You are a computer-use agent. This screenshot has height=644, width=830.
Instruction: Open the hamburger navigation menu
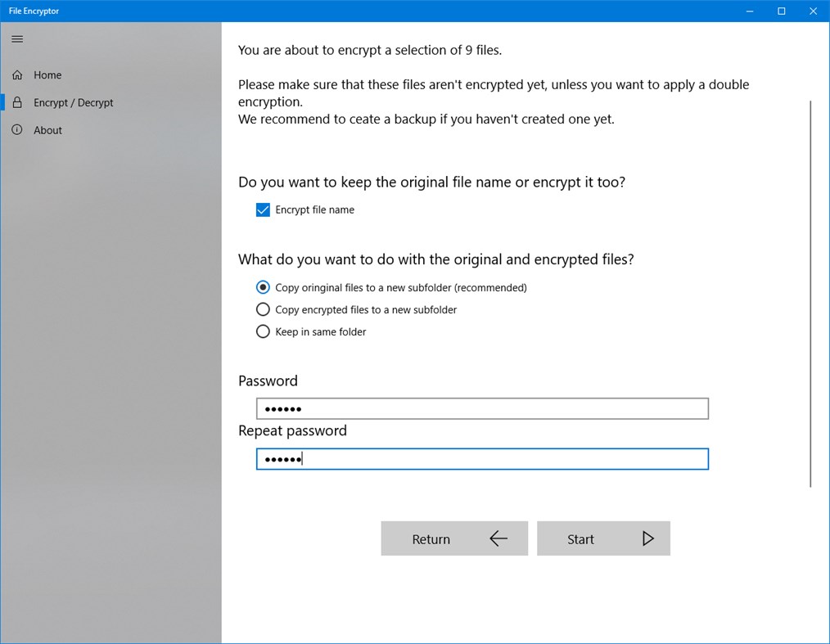(17, 38)
